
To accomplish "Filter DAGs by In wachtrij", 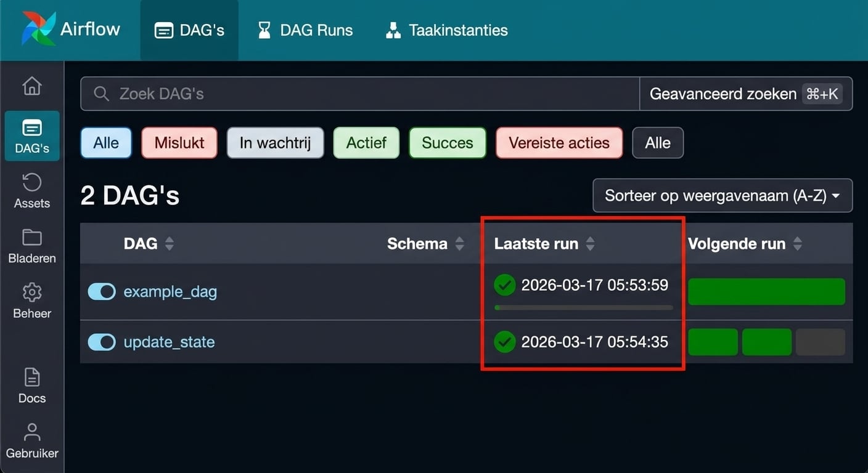I will click(x=275, y=143).
